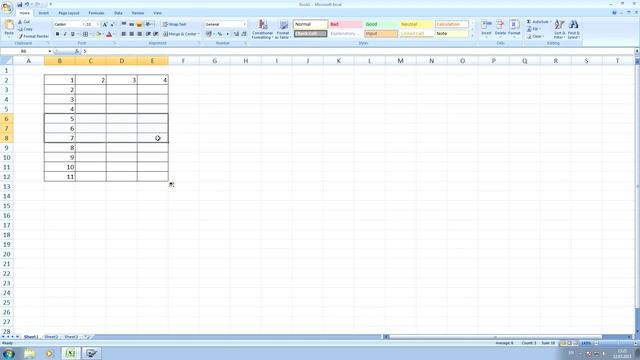Image resolution: width=640 pixels, height=360 pixels.
Task: Switch to the Data tab
Action: [x=118, y=13]
